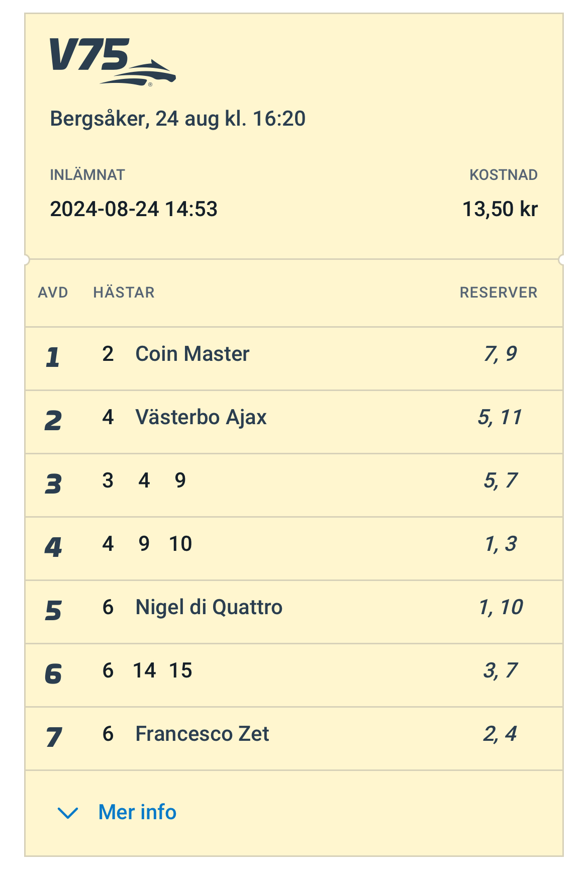Click horse number 10 in race 4
The image size is (588, 873).
click(x=180, y=544)
